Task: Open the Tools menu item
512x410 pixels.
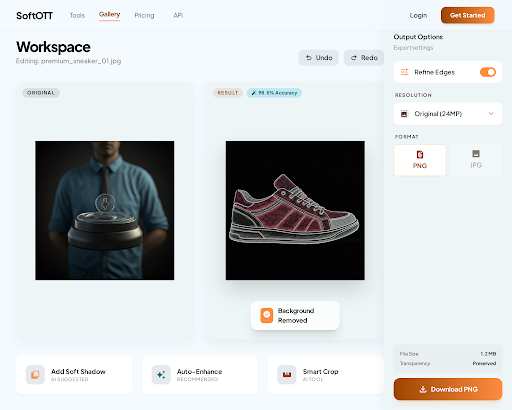Action: (77, 15)
